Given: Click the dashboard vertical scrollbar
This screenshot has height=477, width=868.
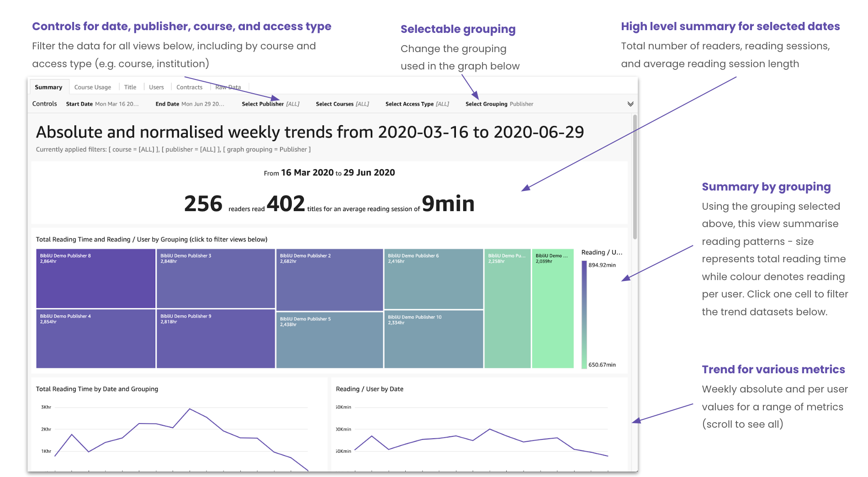Looking at the screenshot, I should coord(635,177).
